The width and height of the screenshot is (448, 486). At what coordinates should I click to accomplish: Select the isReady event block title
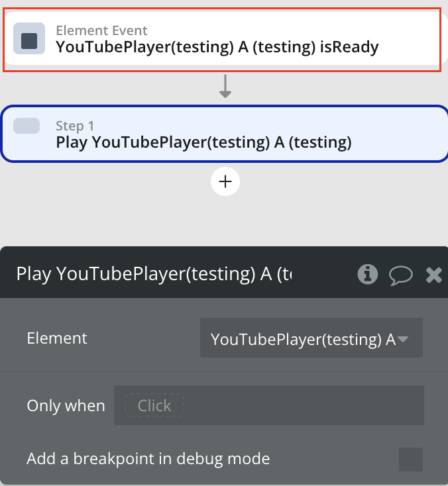217,48
